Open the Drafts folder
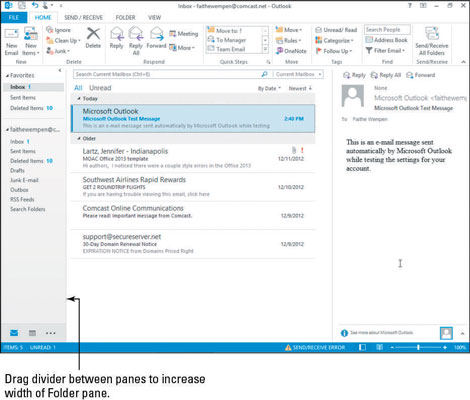 17,170
